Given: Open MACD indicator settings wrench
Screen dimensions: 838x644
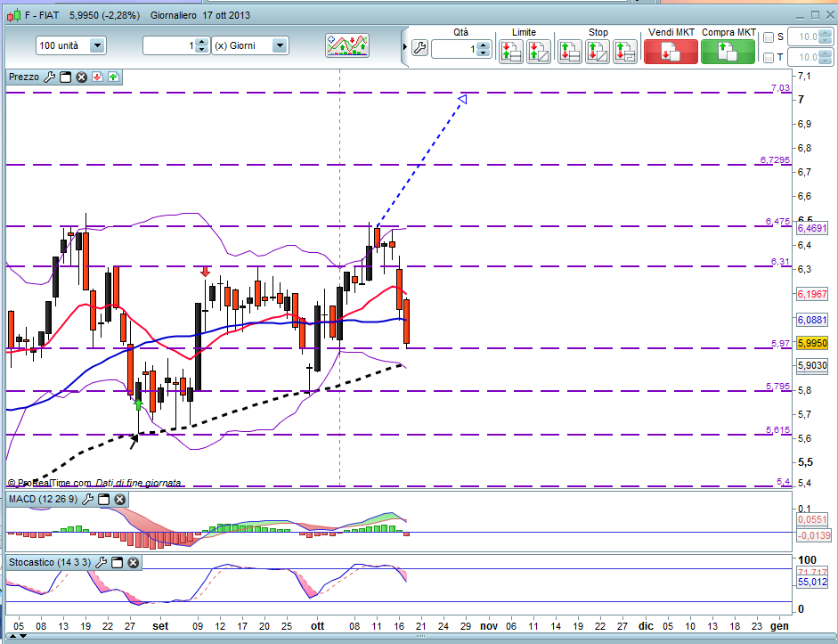Looking at the screenshot, I should (x=87, y=499).
